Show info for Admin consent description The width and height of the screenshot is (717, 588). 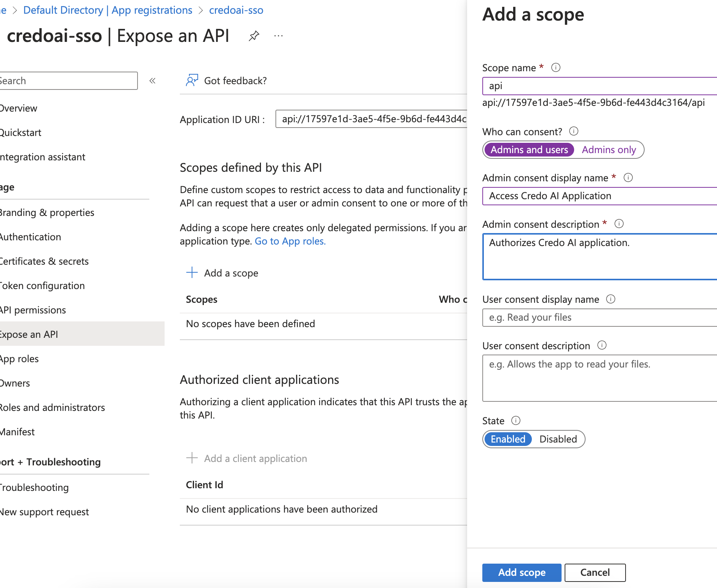tap(619, 224)
